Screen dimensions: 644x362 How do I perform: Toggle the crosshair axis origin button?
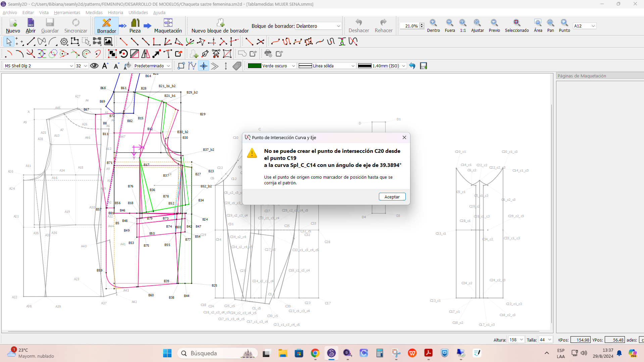click(x=204, y=66)
